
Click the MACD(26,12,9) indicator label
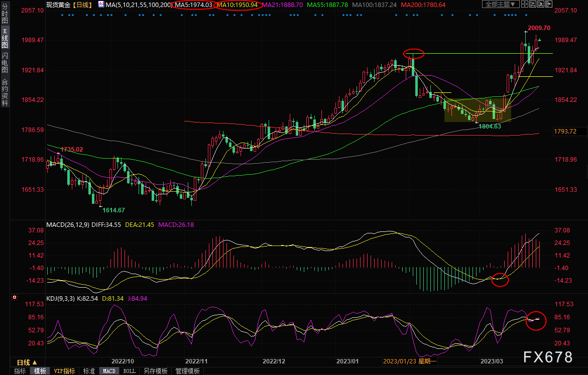click(x=67, y=224)
